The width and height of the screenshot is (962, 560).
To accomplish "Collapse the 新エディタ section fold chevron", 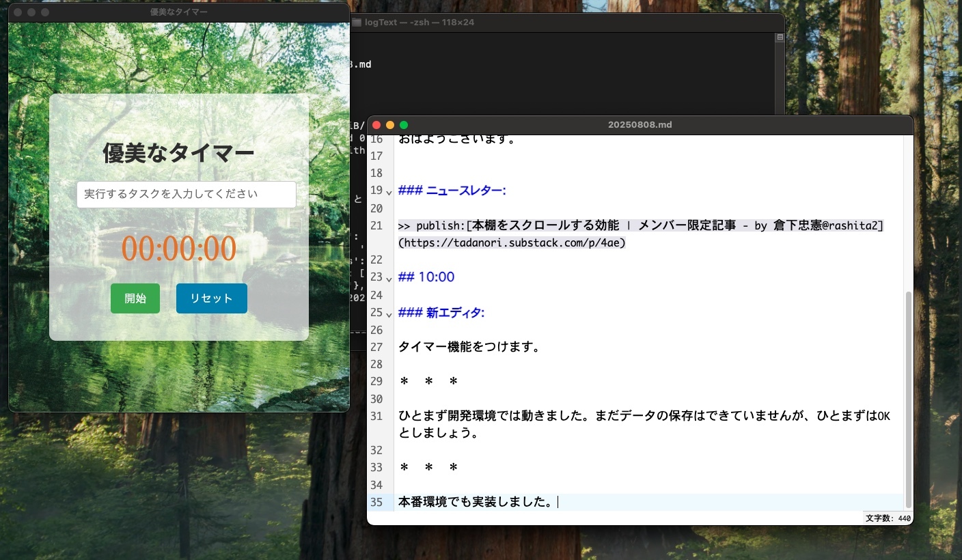I will pyautogui.click(x=388, y=313).
